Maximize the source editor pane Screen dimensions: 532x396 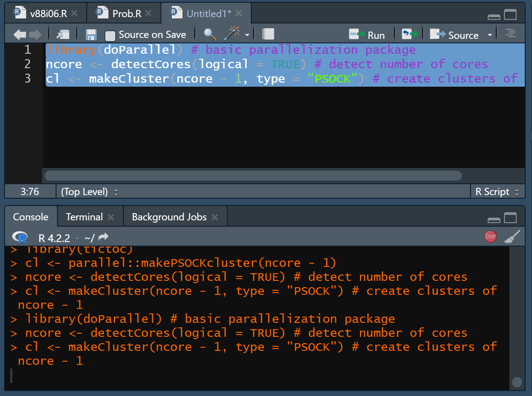tap(510, 15)
